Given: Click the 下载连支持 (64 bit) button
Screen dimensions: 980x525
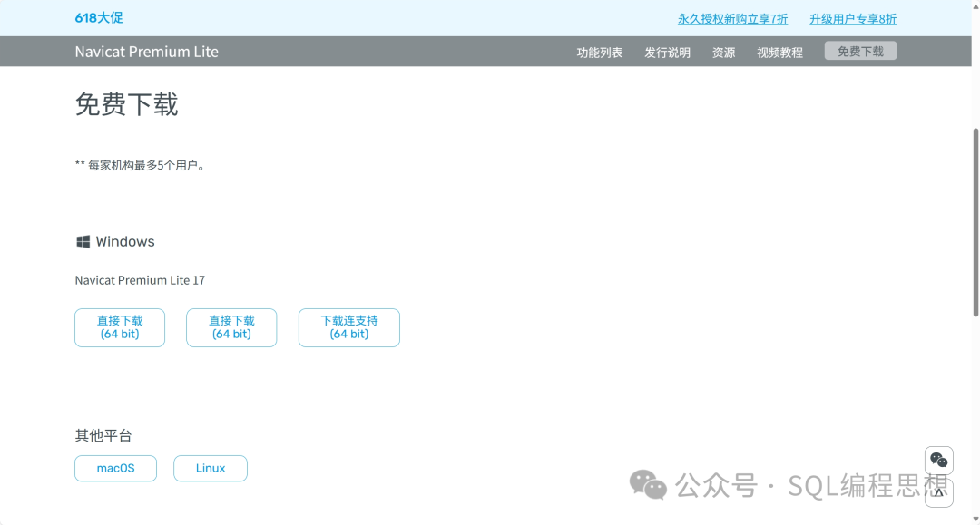Looking at the screenshot, I should [349, 327].
